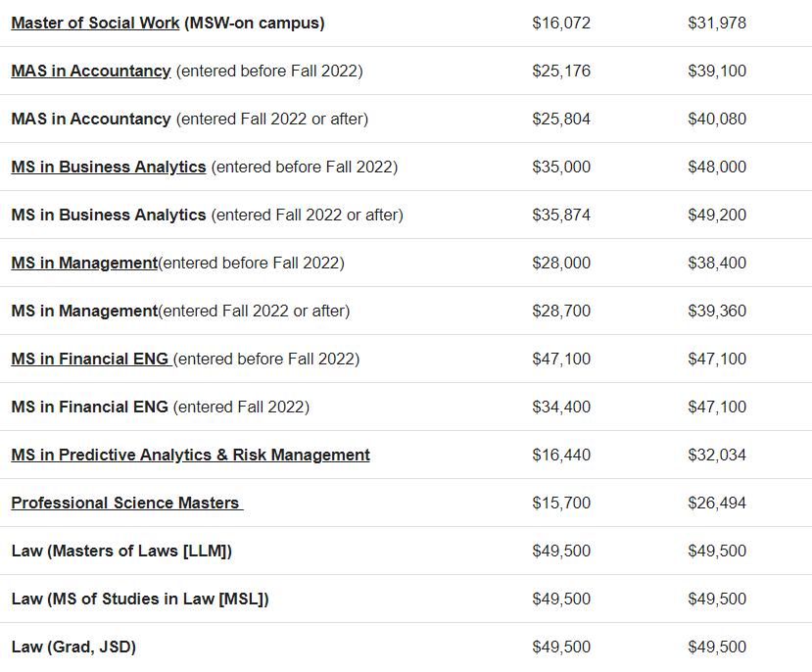Click the $28,700 Management amount

pos(561,311)
